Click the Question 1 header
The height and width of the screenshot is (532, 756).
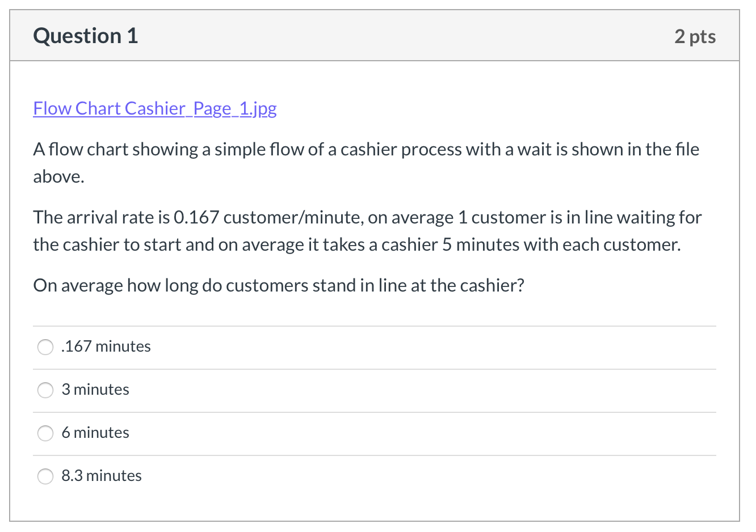pos(85,36)
